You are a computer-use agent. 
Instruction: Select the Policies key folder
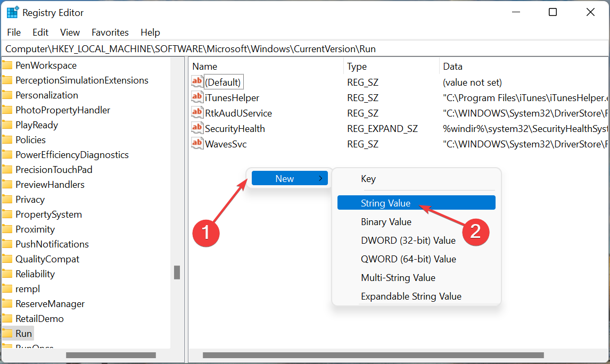[30, 140]
